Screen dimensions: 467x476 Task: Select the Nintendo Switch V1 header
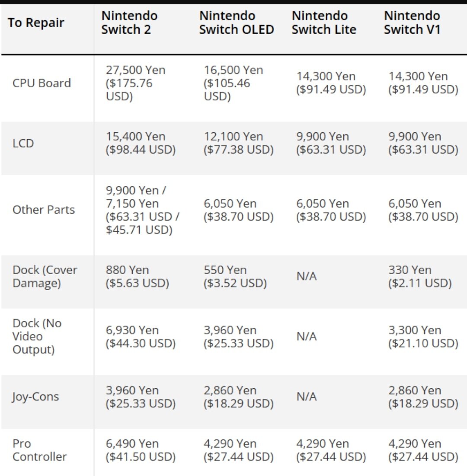pyautogui.click(x=412, y=22)
